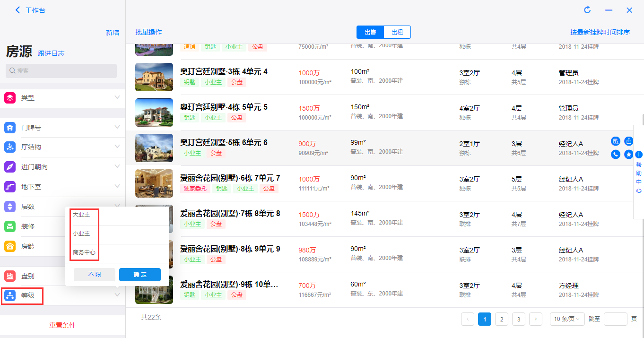
Task: Click the share icon on 5栋 row
Action: coord(629,141)
